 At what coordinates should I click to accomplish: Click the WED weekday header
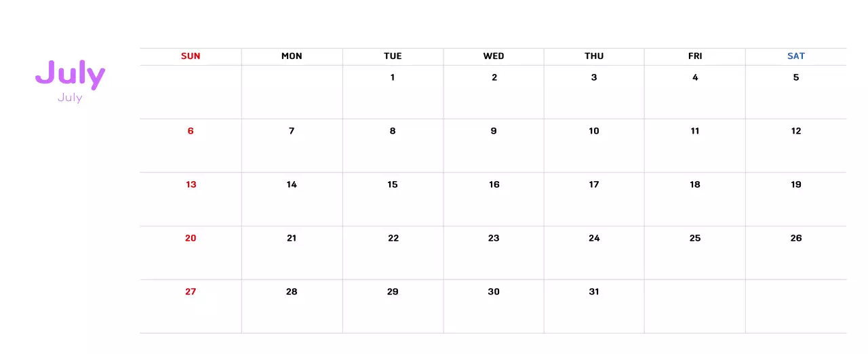click(x=494, y=56)
